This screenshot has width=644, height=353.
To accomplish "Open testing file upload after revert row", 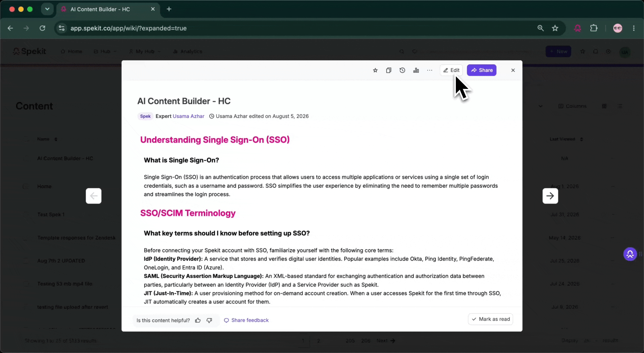I will [72, 307].
